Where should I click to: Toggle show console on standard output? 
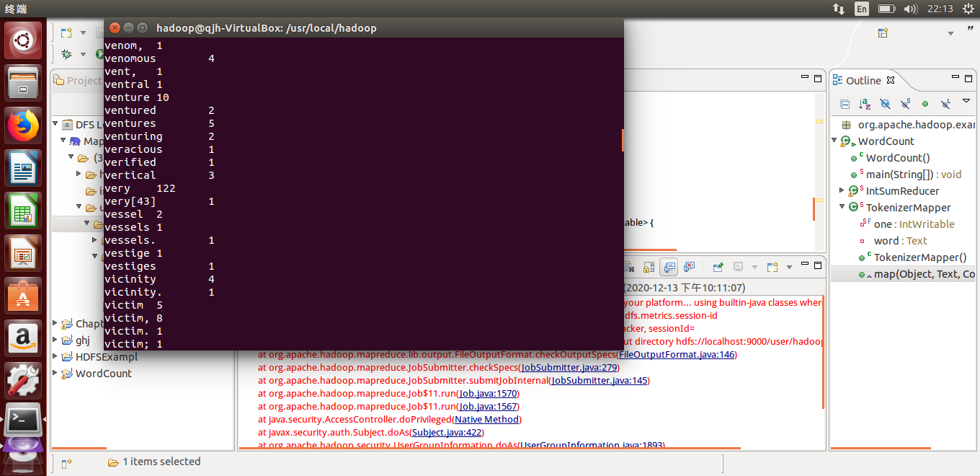click(669, 267)
